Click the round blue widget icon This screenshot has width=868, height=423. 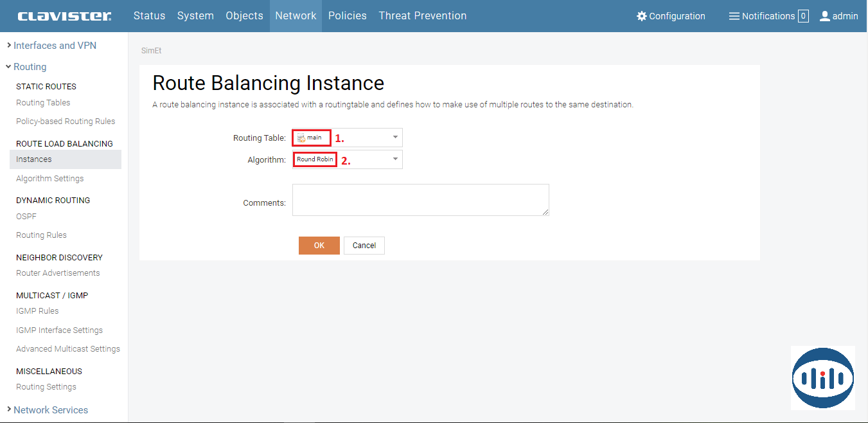(822, 378)
